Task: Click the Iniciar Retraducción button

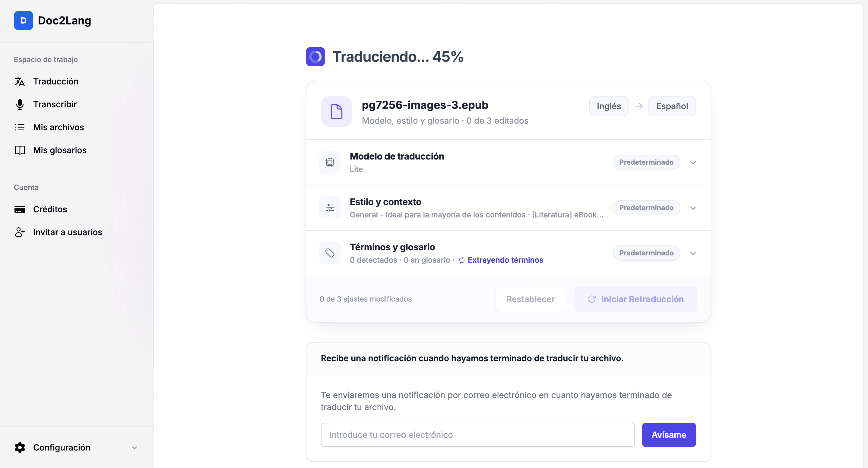Action: (x=635, y=299)
